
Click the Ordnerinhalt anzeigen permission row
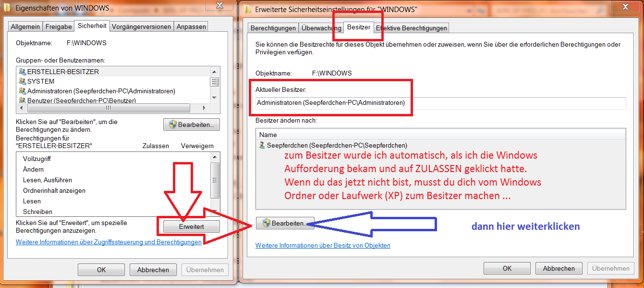[x=114, y=190]
